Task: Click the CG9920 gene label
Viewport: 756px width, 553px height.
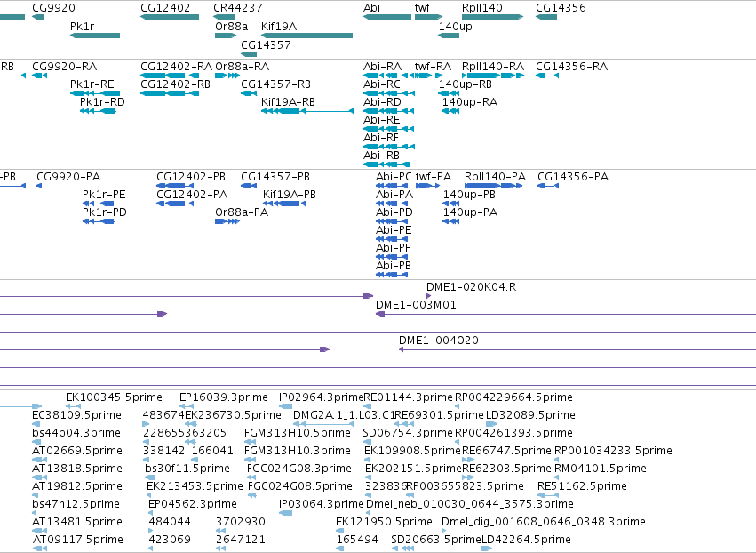Action: (53, 8)
